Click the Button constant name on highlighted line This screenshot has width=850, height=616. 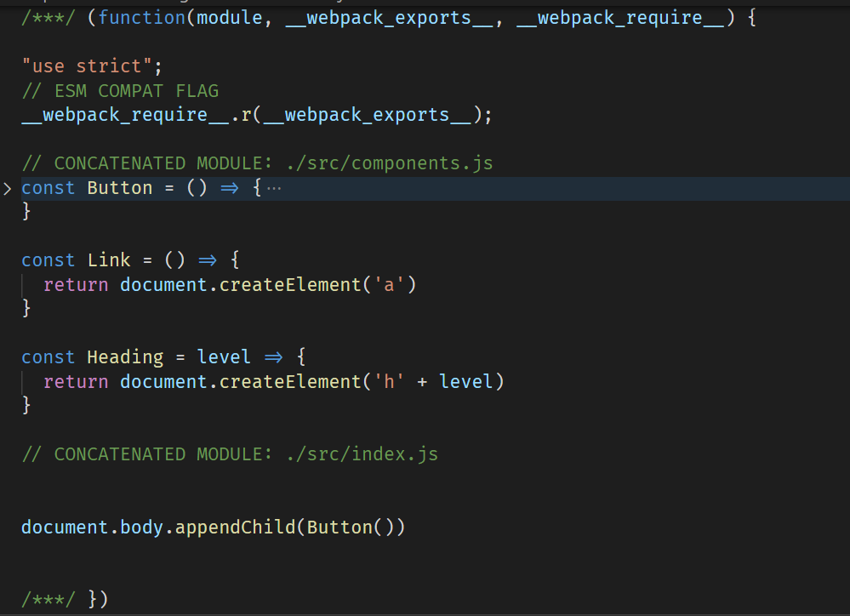coord(120,188)
